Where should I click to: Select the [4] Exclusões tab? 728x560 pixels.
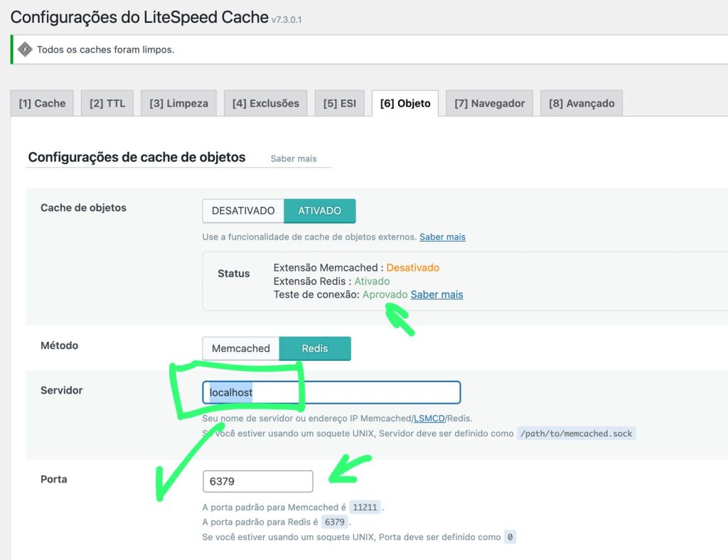266,103
